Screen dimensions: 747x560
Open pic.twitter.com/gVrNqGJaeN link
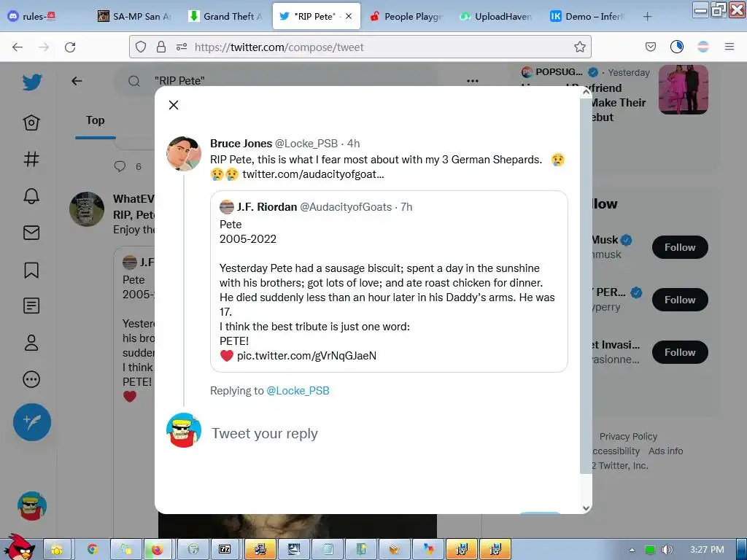point(306,356)
